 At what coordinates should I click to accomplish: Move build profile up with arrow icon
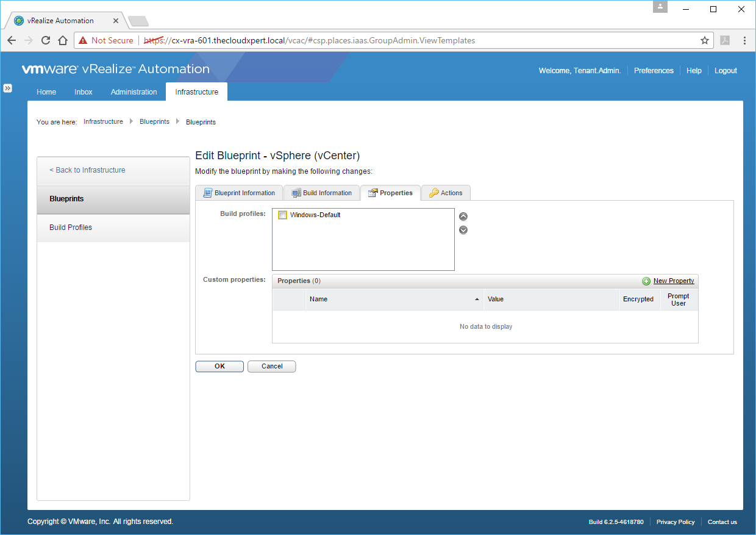point(463,217)
